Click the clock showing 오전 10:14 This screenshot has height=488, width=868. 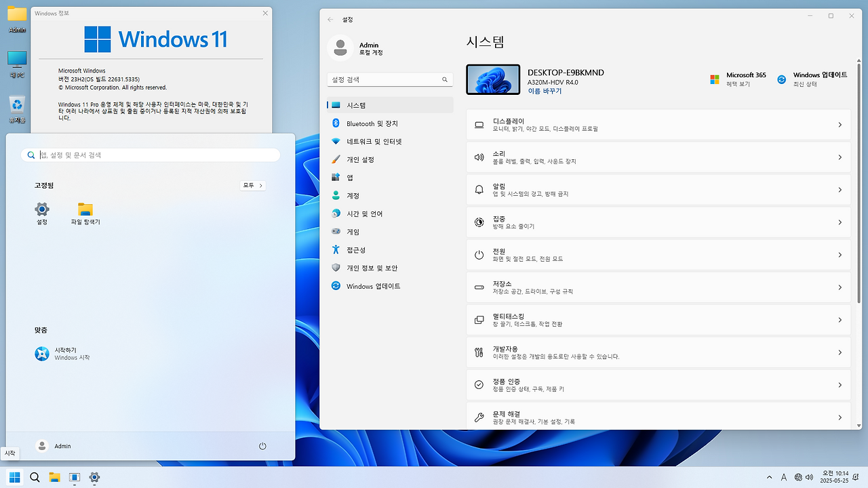click(x=835, y=477)
